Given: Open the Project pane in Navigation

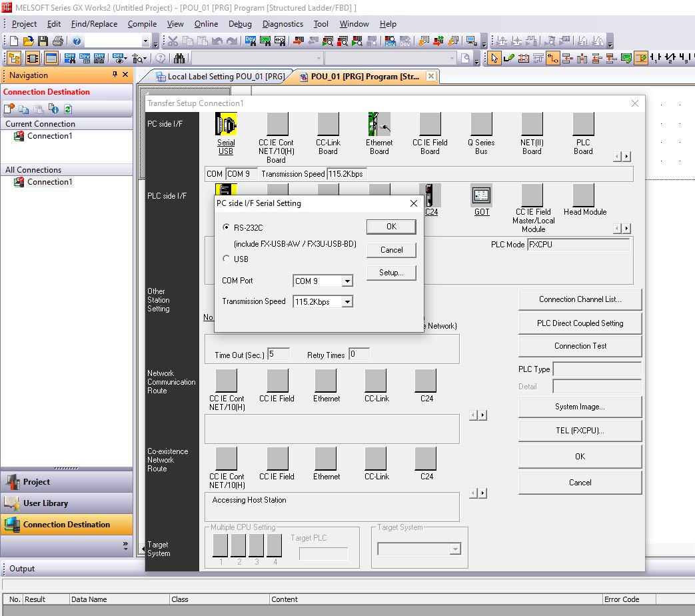Looking at the screenshot, I should click(67, 481).
